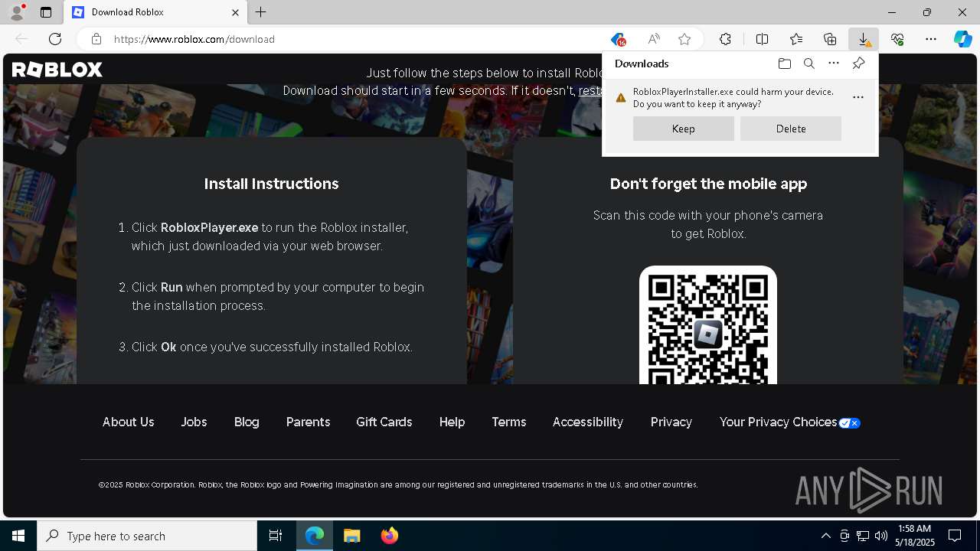Open the Terms footer link
Viewport: 980px width, 551px height.
coord(509,422)
